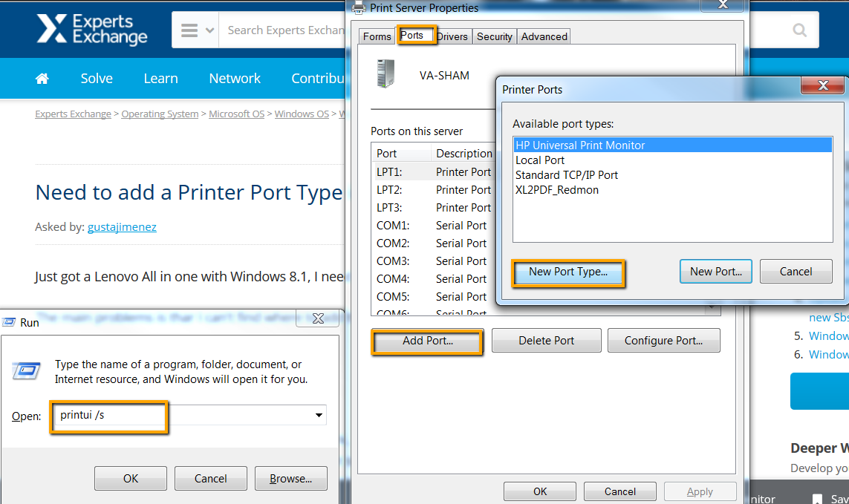Click the VA-SHAM server icon
Viewport: 849px width, 504px height.
pyautogui.click(x=384, y=74)
